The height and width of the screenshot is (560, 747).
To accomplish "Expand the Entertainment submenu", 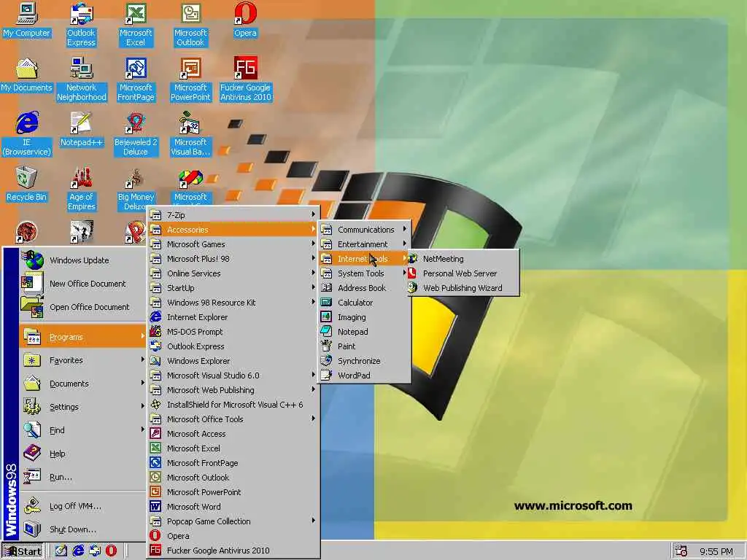I will (x=365, y=244).
